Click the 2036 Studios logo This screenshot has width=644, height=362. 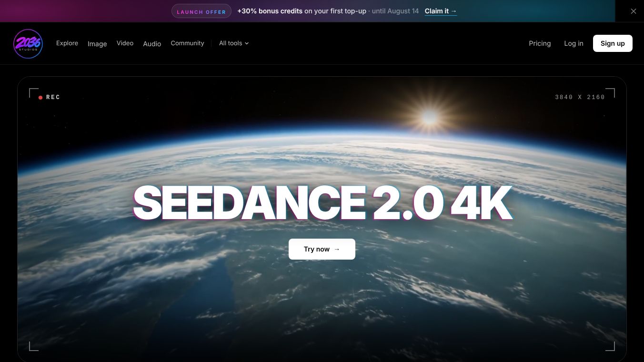pos(28,43)
